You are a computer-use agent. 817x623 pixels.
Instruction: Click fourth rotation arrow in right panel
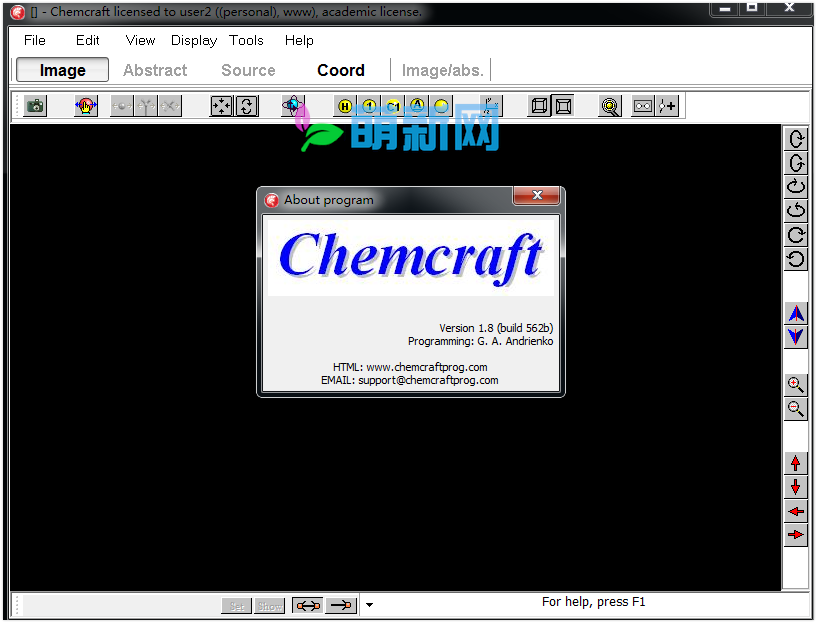click(796, 211)
